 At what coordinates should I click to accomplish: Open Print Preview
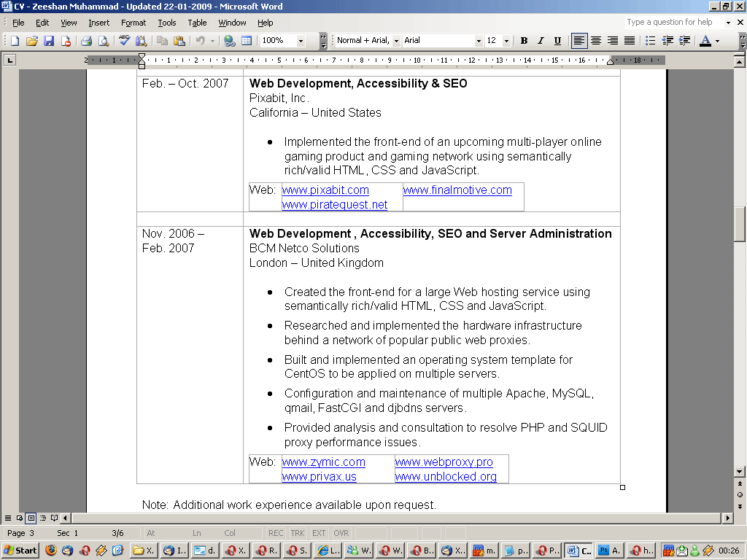pyautogui.click(x=103, y=41)
